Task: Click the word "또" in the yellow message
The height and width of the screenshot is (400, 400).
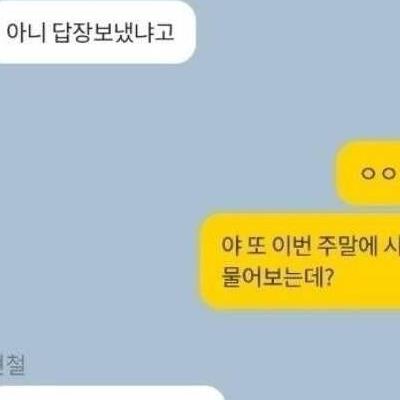Action: [256, 246]
